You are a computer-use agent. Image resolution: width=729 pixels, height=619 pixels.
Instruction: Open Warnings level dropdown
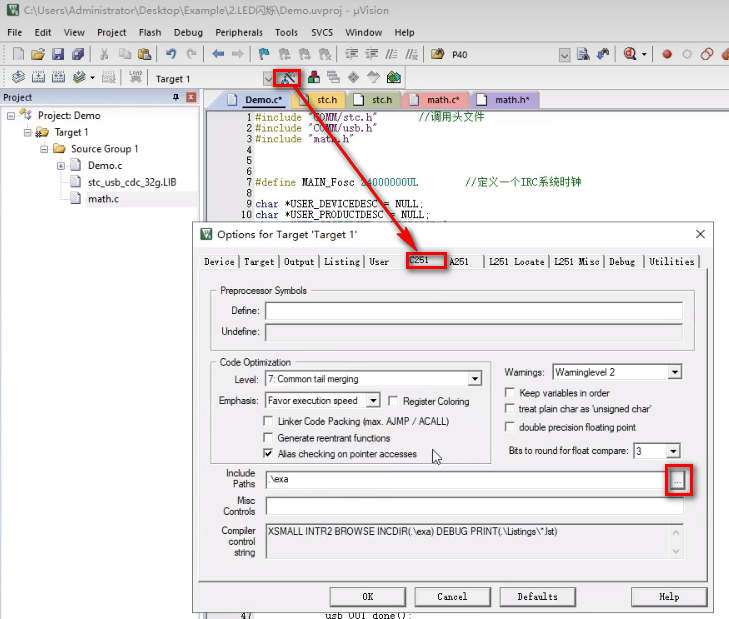(675, 372)
